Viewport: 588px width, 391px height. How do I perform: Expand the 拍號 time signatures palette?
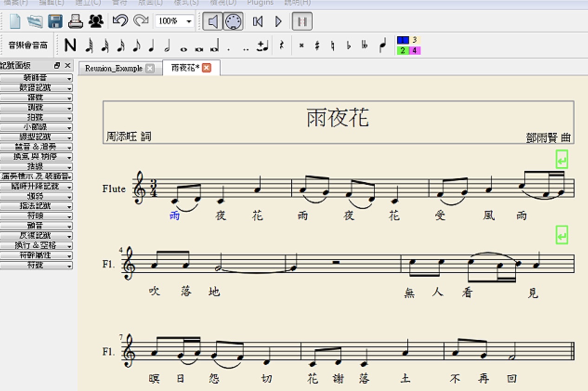coord(36,117)
